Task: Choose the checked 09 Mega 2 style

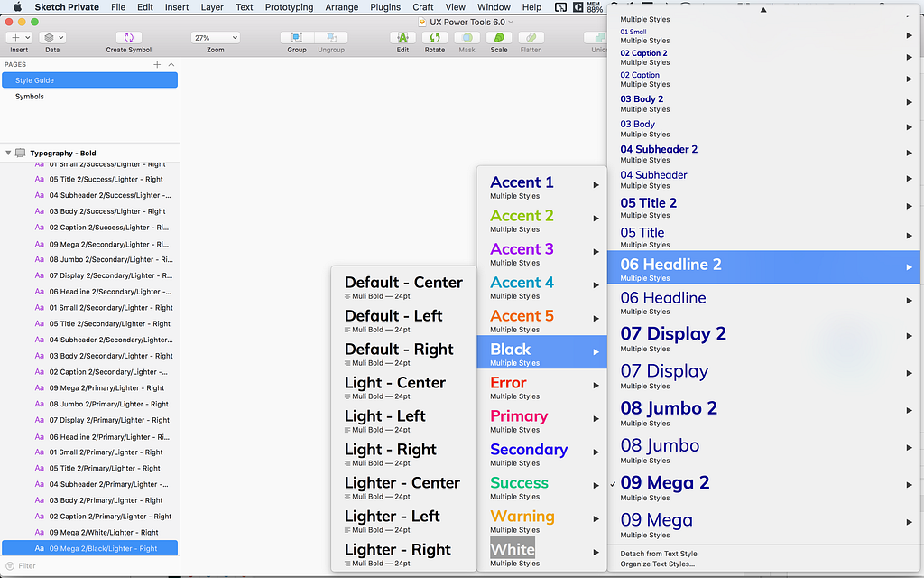Action: pos(665,487)
